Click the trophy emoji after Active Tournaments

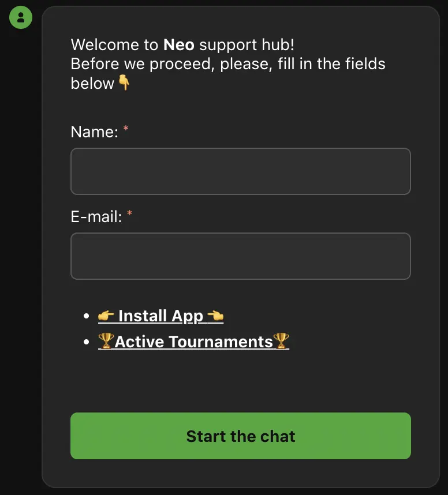281,342
